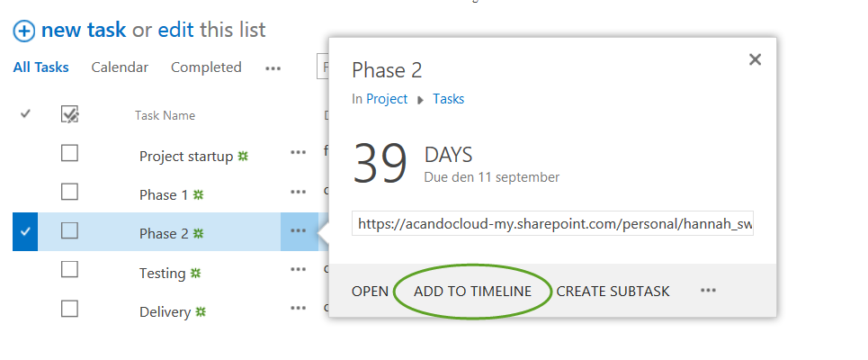
Task: Click the plus icon for new task
Action: tap(23, 31)
